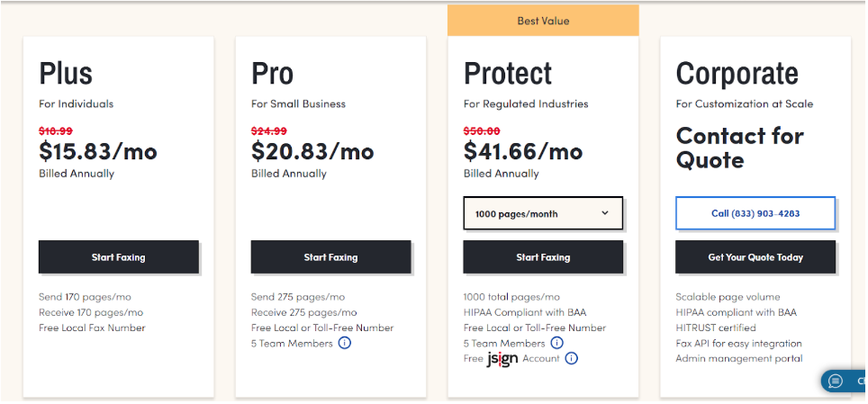Select the Plus plan heading

[66, 73]
